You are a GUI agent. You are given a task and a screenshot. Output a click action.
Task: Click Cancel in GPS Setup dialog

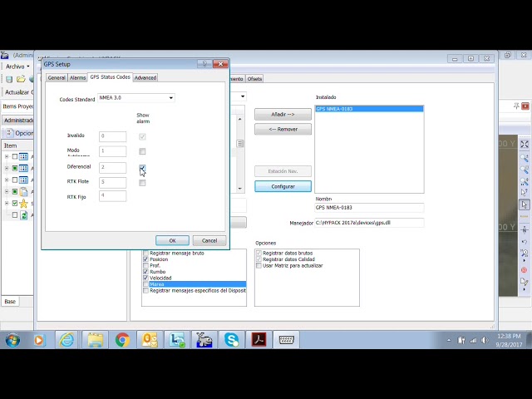click(209, 240)
